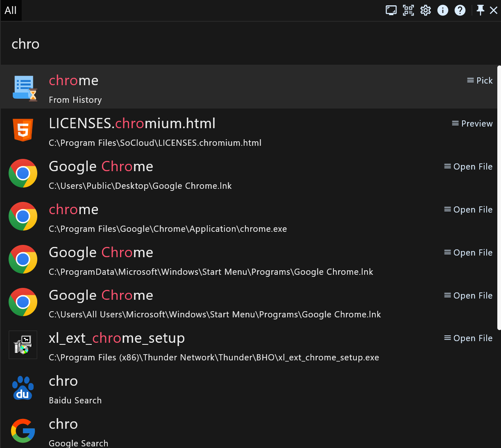Open help with the question mark icon
Screen dimensions: 501x448
[460, 10]
